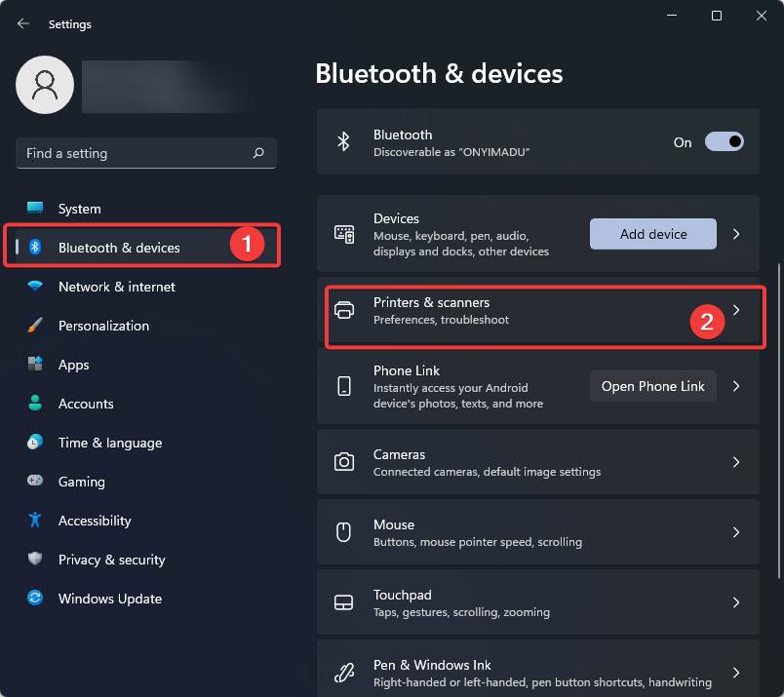Click Open Phone Link button
The height and width of the screenshot is (697, 784).
[x=653, y=386]
